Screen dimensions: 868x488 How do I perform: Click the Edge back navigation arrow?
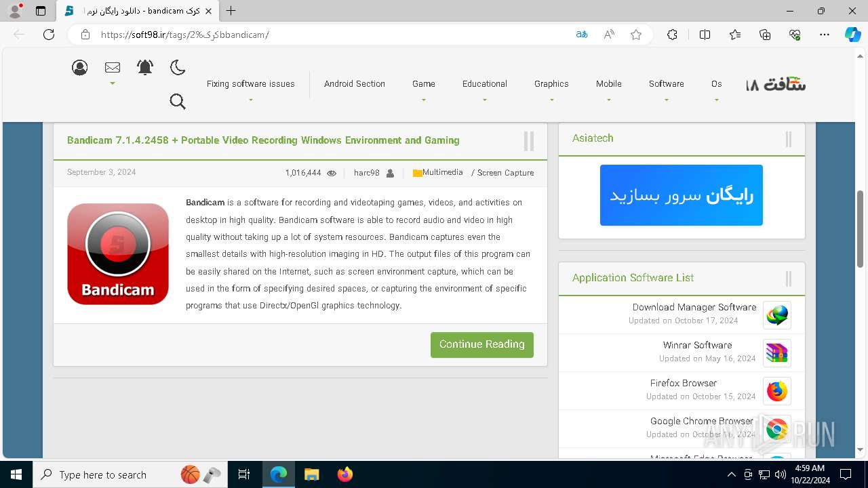tap(19, 35)
